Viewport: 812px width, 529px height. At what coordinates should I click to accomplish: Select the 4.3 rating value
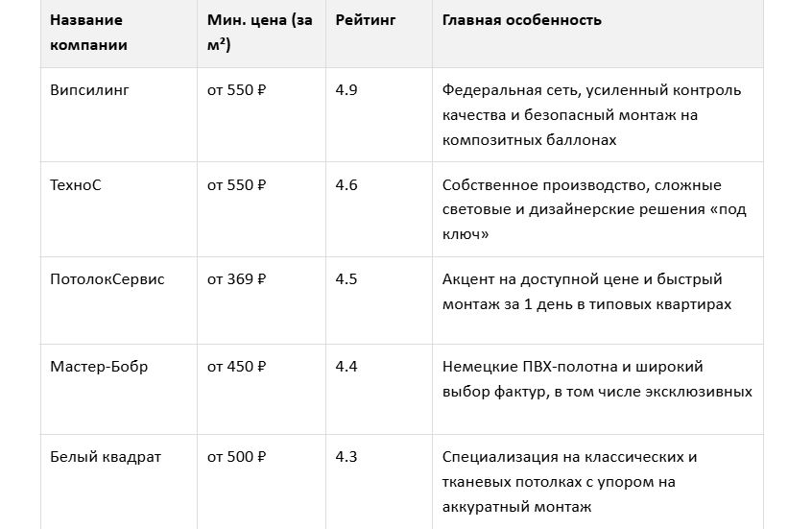[346, 457]
